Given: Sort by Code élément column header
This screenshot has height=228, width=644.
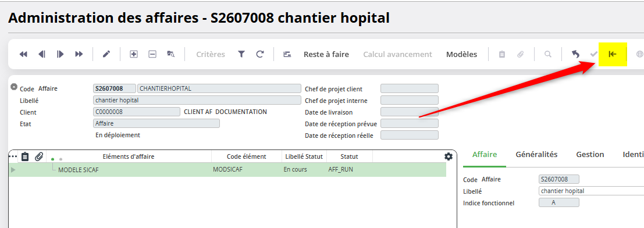Looking at the screenshot, I should (247, 156).
